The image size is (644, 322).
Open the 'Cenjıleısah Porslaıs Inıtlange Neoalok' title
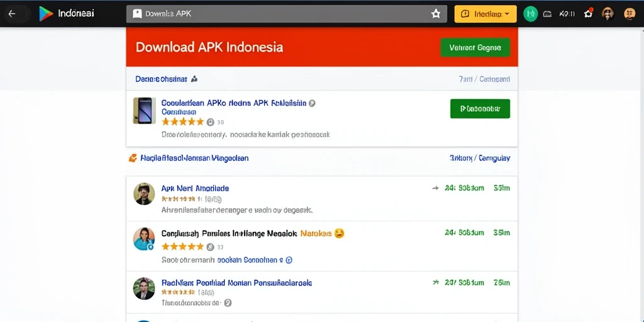(229, 234)
